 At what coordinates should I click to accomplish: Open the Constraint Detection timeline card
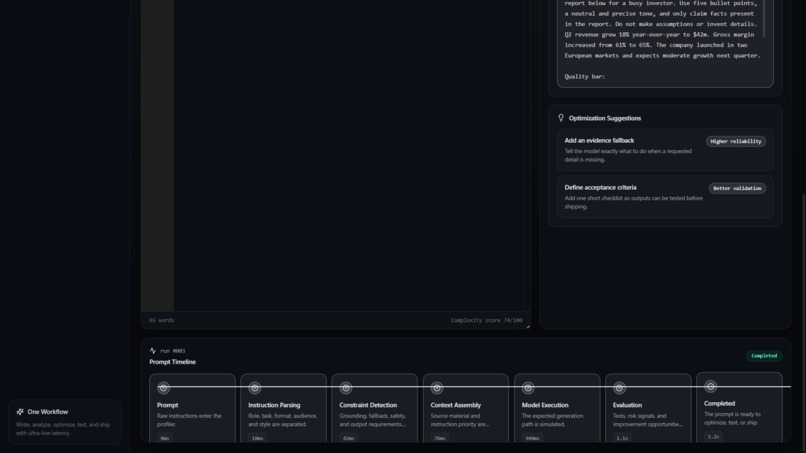click(374, 408)
